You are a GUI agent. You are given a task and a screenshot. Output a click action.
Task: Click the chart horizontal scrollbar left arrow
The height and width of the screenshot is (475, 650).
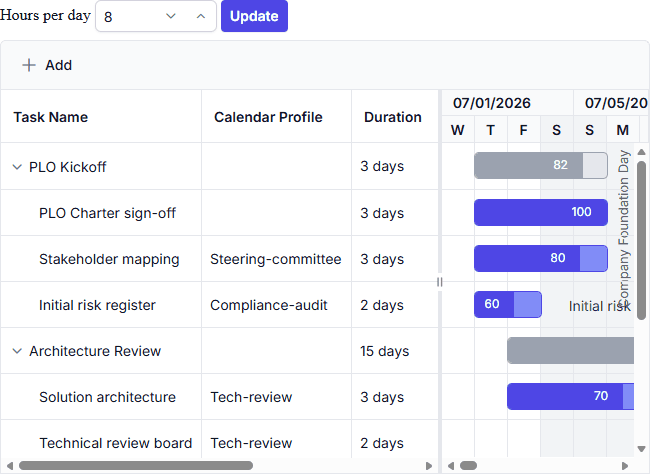(451, 465)
